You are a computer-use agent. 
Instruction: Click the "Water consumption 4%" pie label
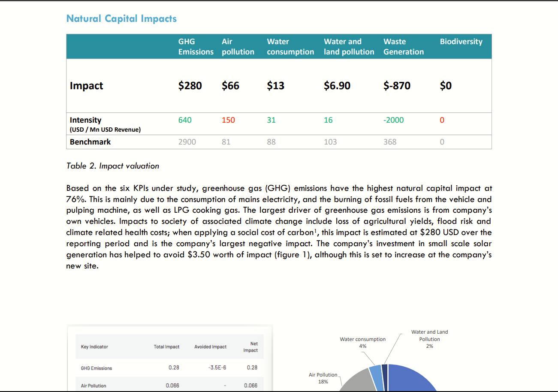click(x=363, y=342)
